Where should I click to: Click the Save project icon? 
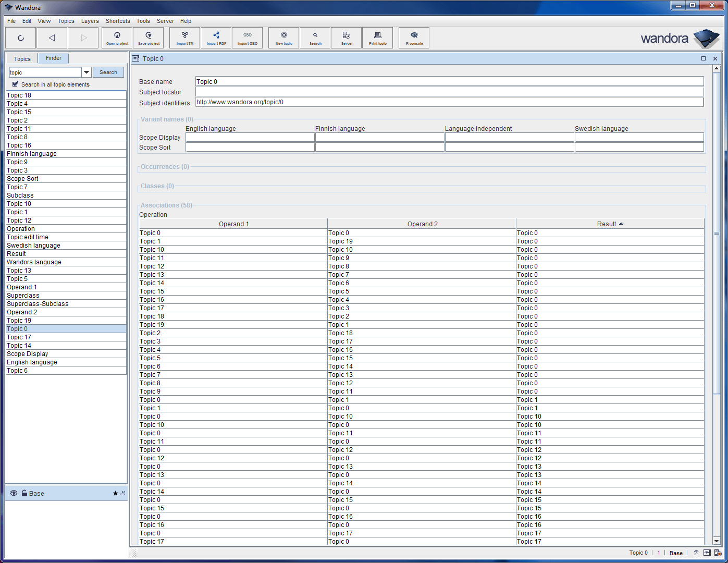(x=148, y=37)
